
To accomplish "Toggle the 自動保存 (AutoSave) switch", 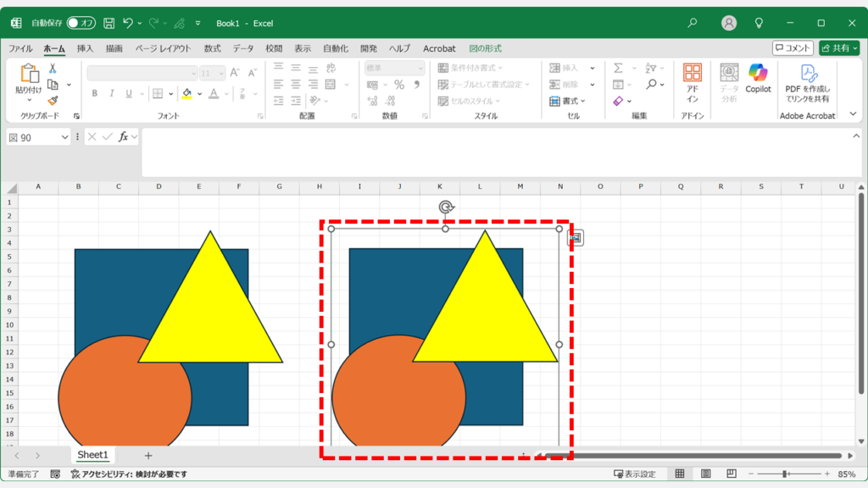I will [x=81, y=23].
